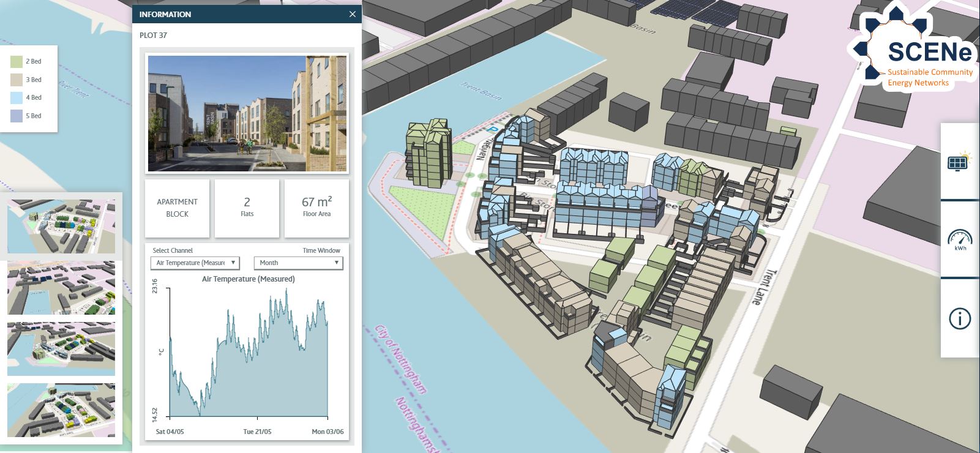Open the Time Window Month dropdown

pos(298,263)
